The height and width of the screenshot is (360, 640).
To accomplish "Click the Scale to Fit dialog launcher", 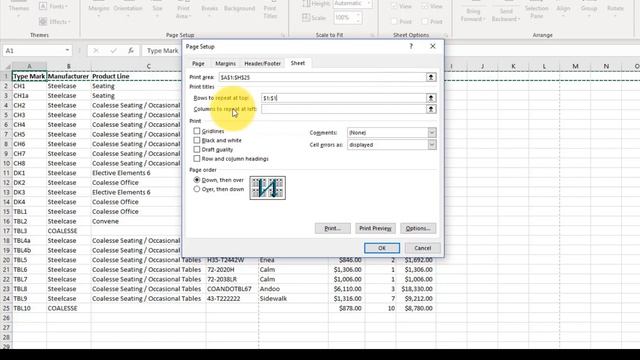I will pyautogui.click(x=372, y=36).
